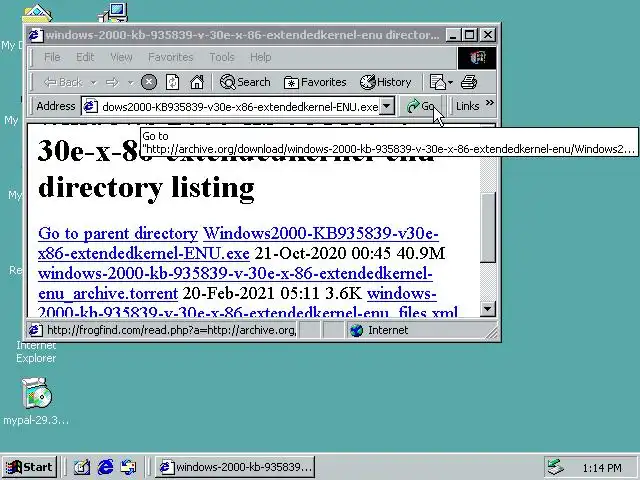Viewport: 640px width, 480px height.
Task: Open the History pane
Action: [x=385, y=82]
